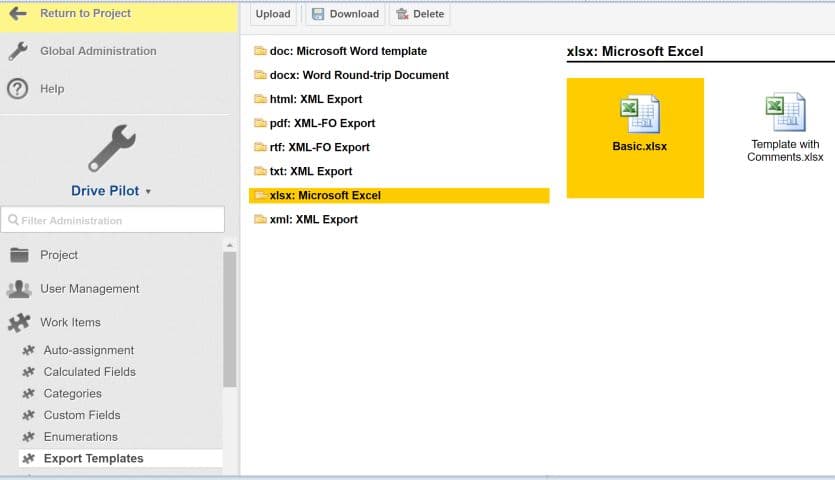Expand the Project section in sidebar

coord(59,255)
